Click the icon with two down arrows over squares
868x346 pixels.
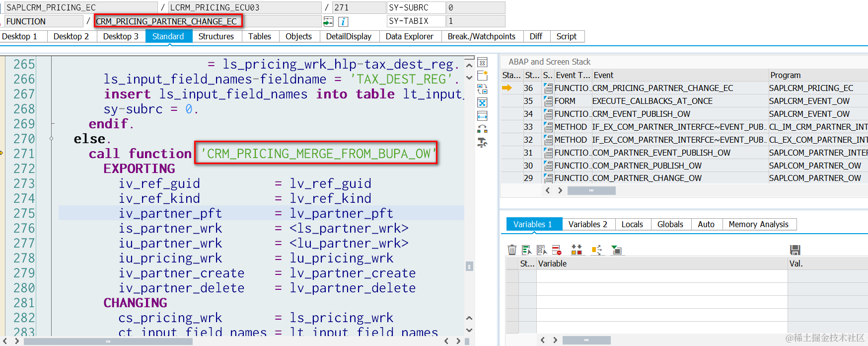[x=577, y=250]
